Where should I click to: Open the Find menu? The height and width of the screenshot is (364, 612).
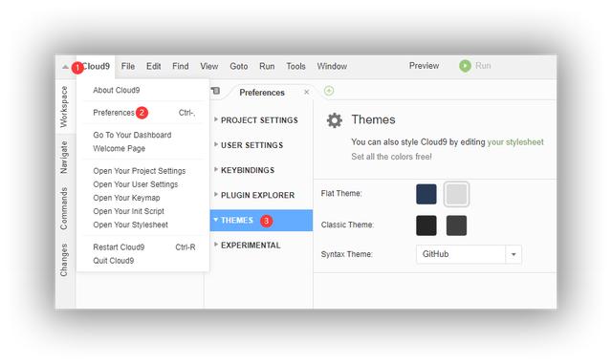[181, 66]
